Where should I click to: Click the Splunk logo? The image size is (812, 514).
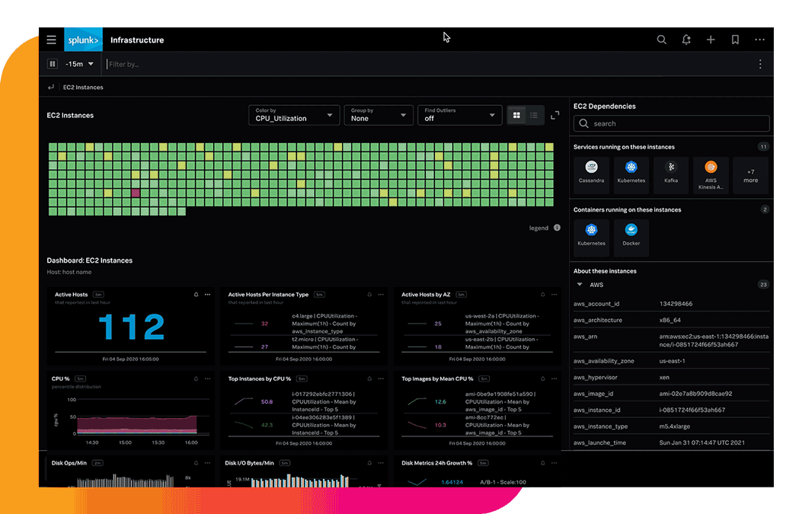83,40
